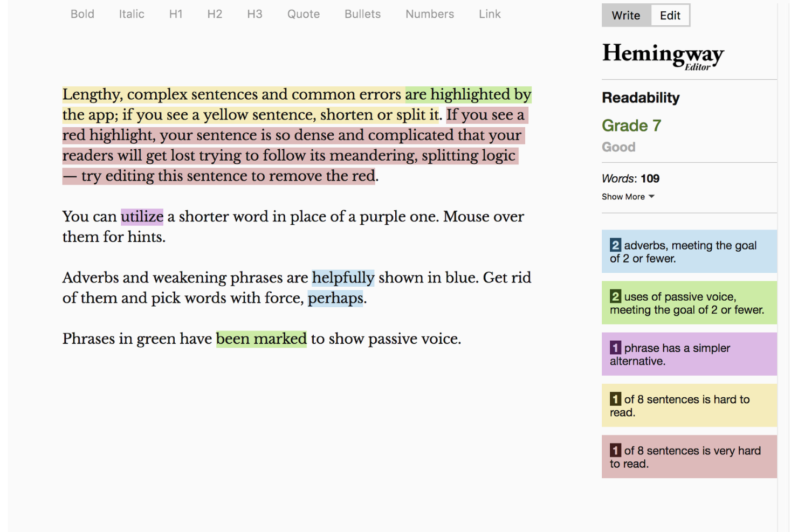Select the red very hard to read card
This screenshot has width=798, height=532.
[x=689, y=457]
